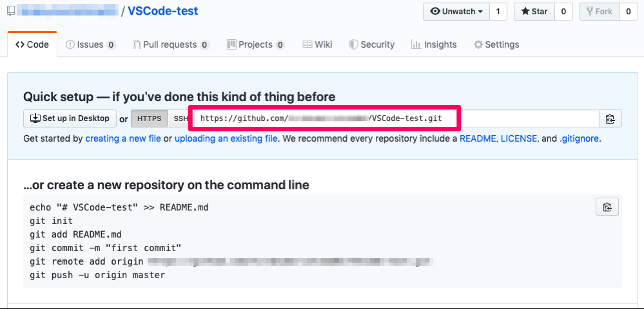This screenshot has width=644, height=309.
Task: Click the repository book icon next to the owner name
Action: (11, 11)
